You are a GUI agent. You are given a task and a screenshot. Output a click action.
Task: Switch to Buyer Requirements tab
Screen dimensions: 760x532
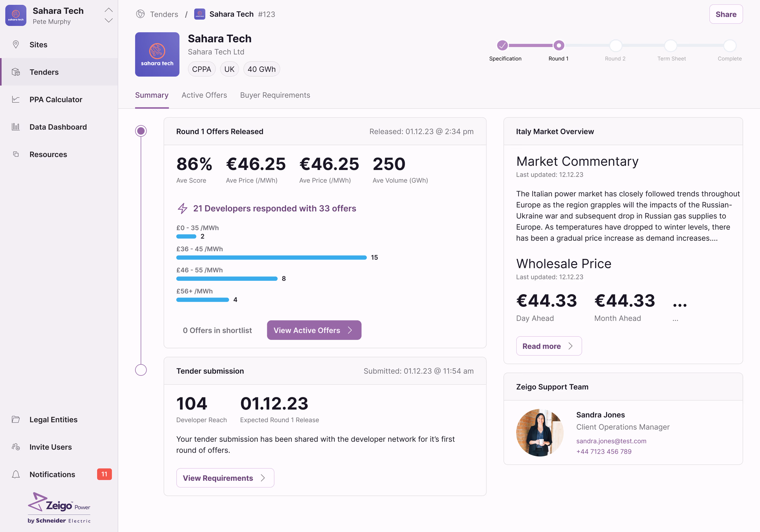click(275, 95)
